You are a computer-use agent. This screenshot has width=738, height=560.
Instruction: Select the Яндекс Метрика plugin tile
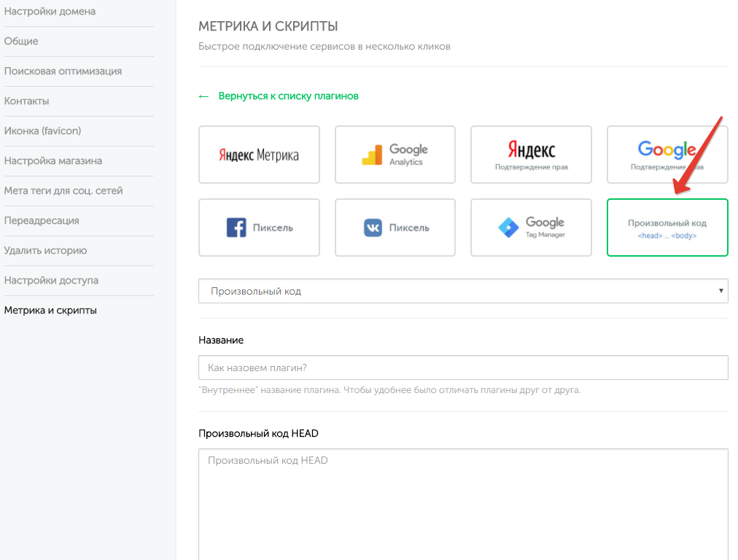[x=259, y=155]
